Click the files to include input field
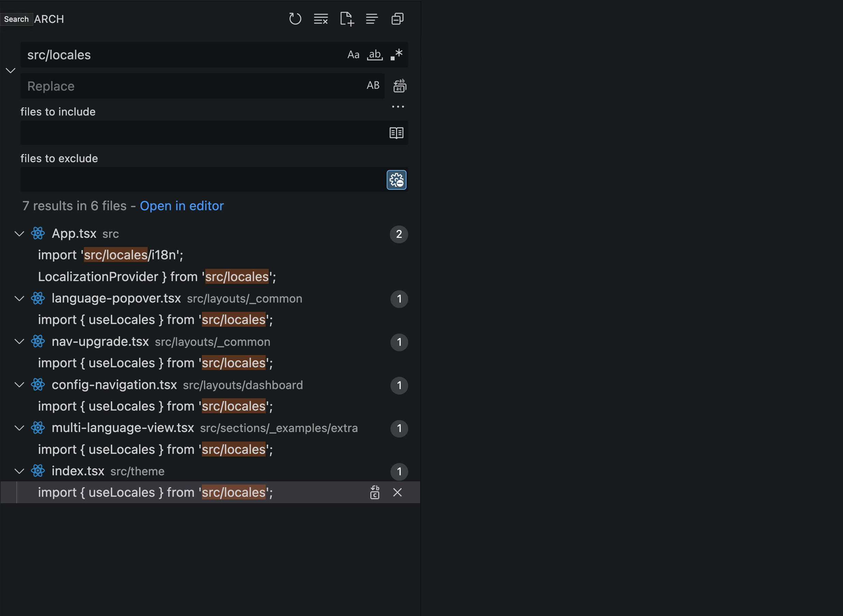 pos(202,133)
